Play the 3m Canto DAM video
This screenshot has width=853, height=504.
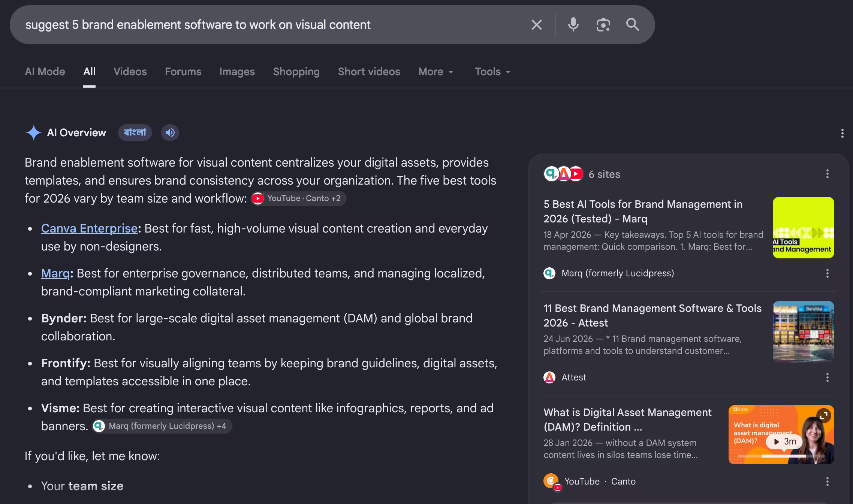coord(784,441)
